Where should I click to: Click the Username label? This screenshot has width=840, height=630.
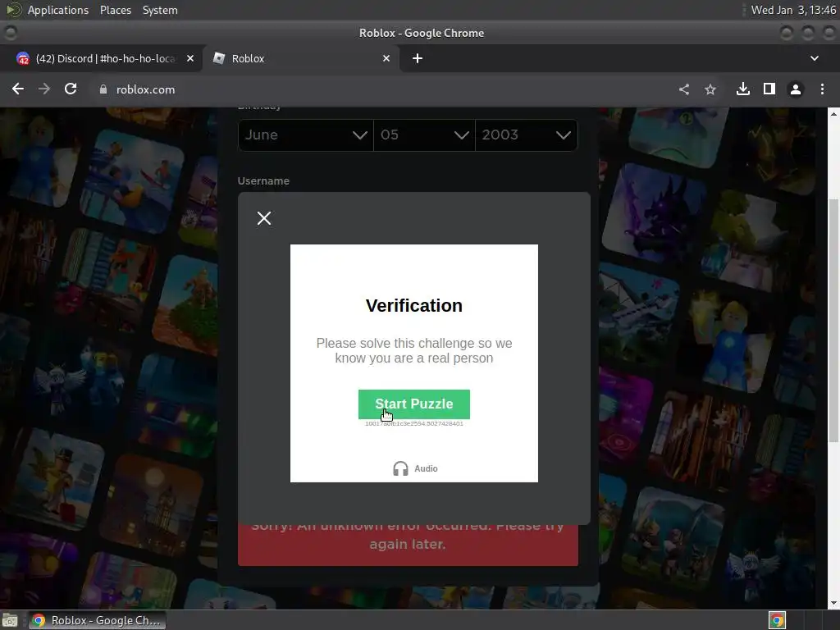tap(263, 181)
